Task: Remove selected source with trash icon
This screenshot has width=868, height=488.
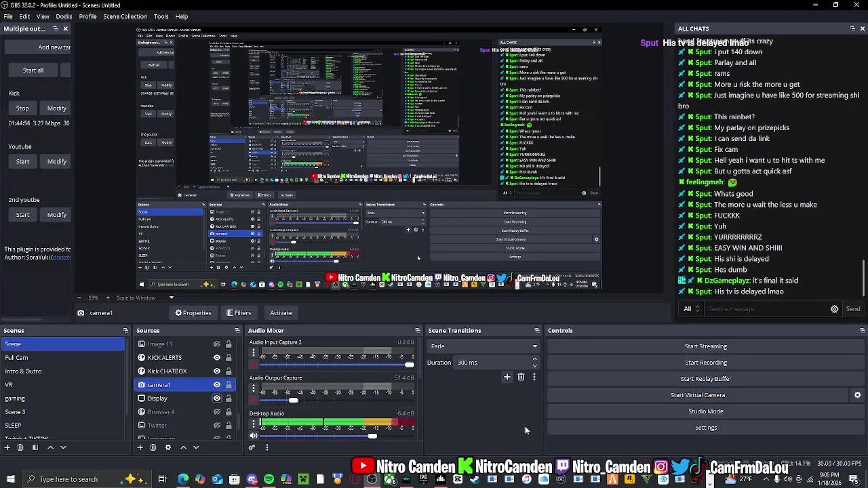Action: [153, 447]
